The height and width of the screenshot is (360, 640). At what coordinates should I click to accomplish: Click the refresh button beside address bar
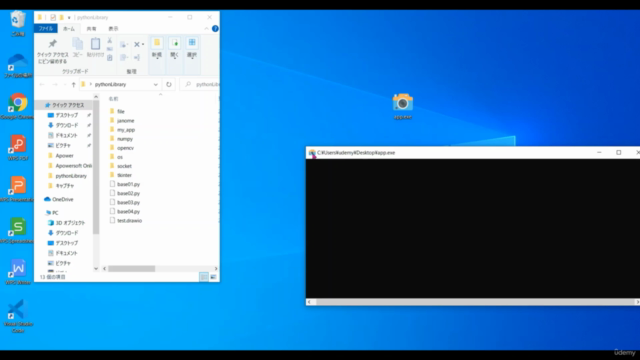[x=169, y=84]
